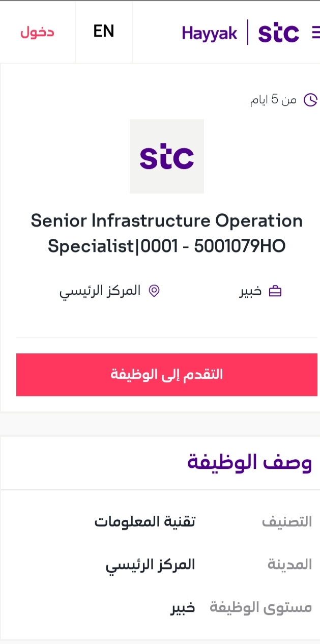Click المركز الرئيسي beside the location pin

(x=100, y=291)
